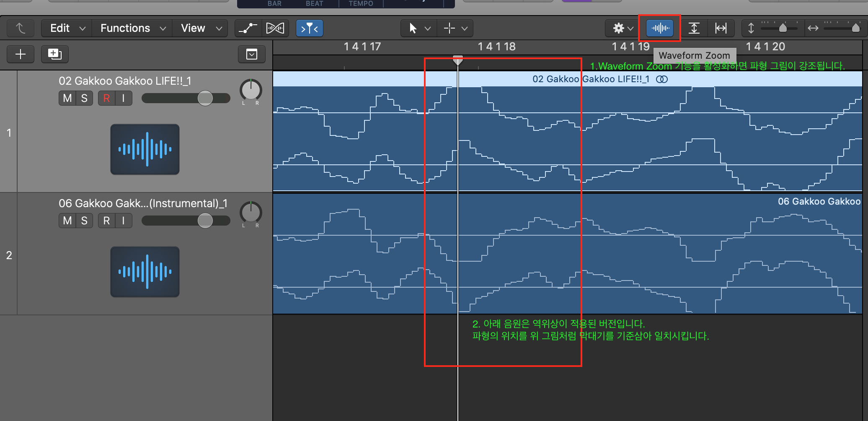The height and width of the screenshot is (421, 868).
Task: Click the horizontal auto zoom icon
Action: pos(721,28)
